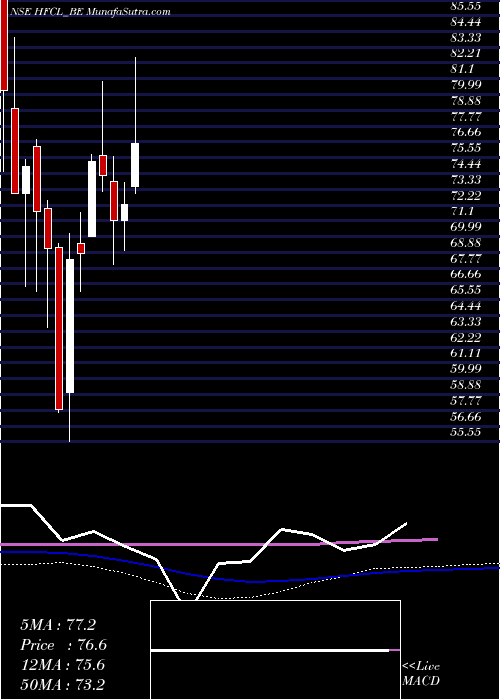Click the <<Live MACD label
500x700 pixels.
coord(421,674)
